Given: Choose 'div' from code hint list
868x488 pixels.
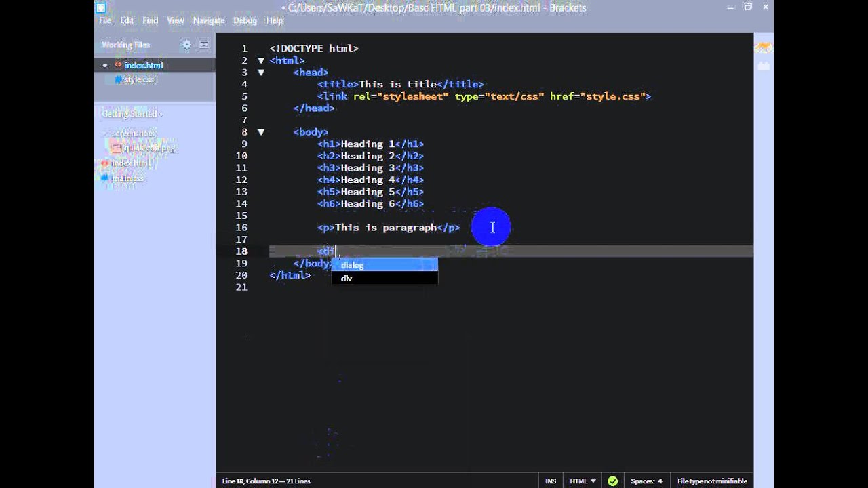Looking at the screenshot, I should [x=384, y=278].
